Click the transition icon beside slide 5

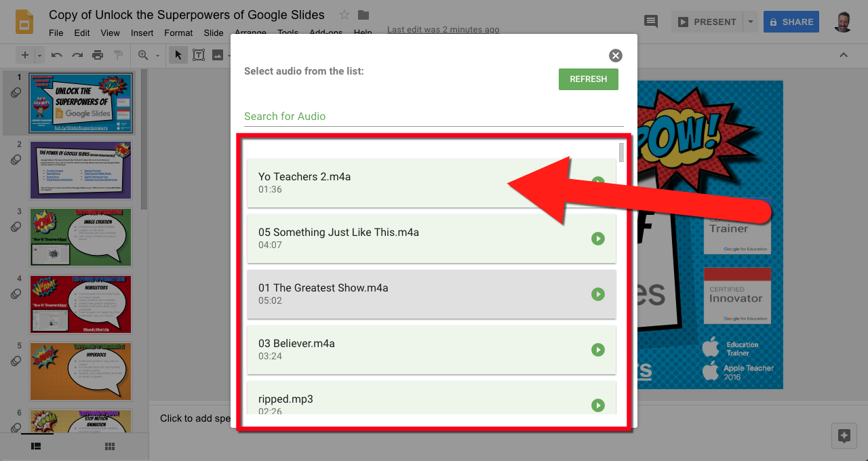click(x=16, y=361)
